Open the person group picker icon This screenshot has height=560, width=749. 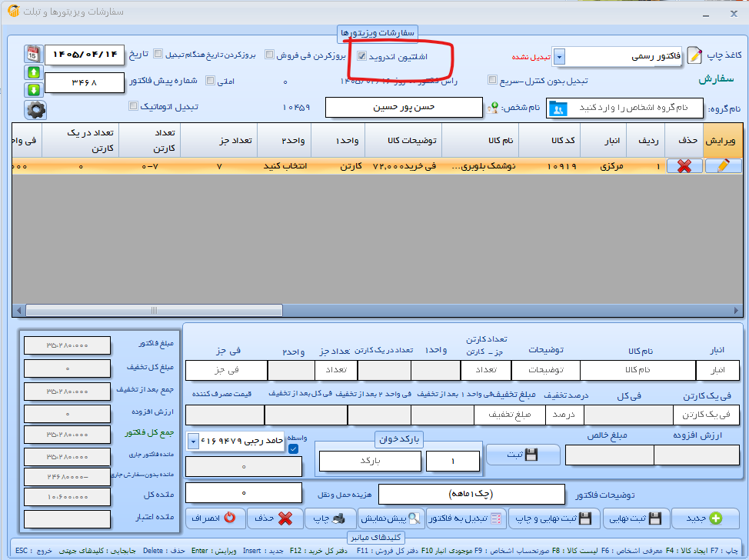coord(558,108)
